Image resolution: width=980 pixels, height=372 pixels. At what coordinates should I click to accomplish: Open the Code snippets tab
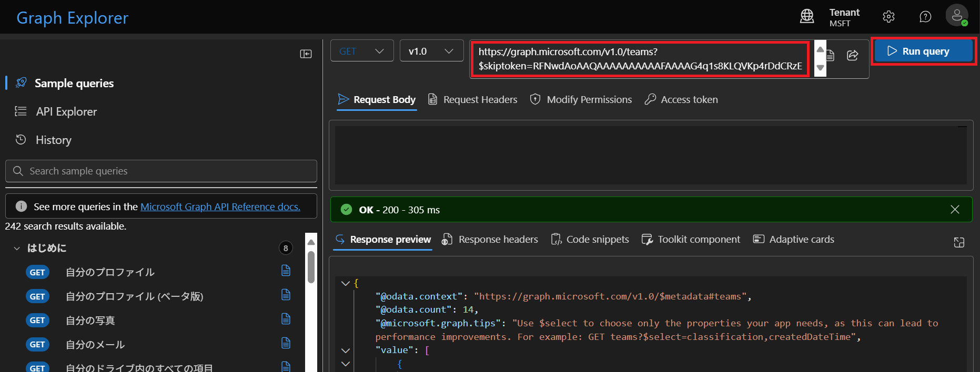click(590, 240)
